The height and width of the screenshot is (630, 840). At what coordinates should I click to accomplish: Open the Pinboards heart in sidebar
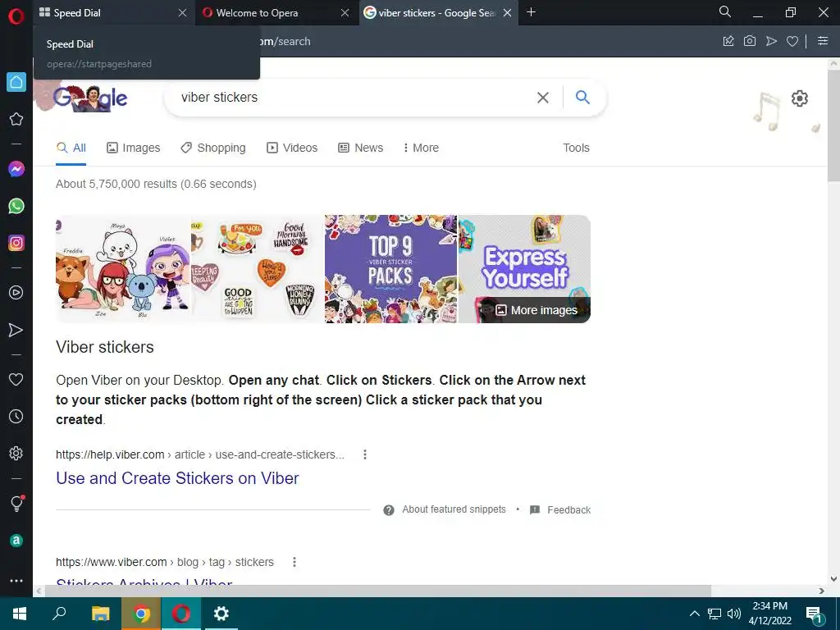16,379
